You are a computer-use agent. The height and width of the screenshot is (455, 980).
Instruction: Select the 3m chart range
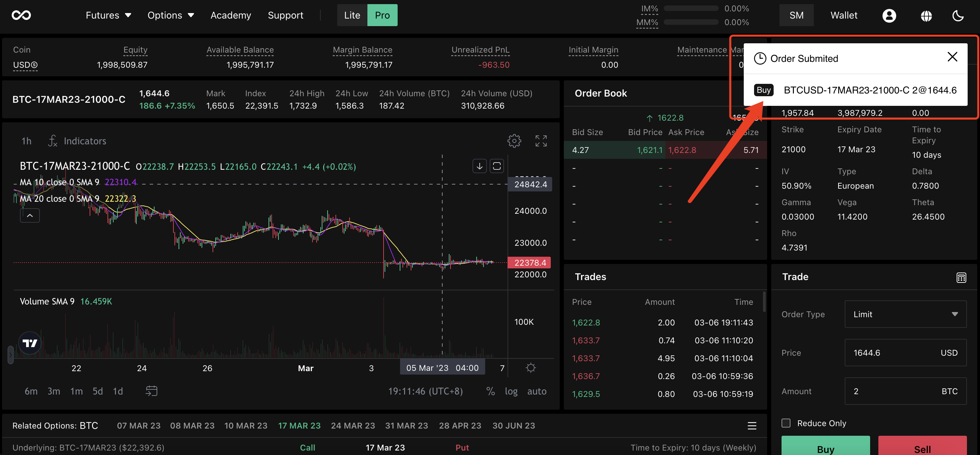tap(54, 391)
